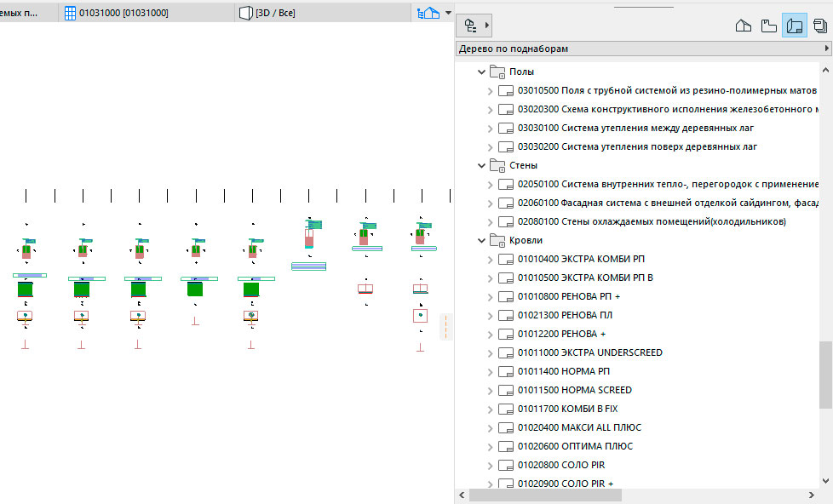Select 02060100 Фасадная система с внешней отделкой

[668, 203]
